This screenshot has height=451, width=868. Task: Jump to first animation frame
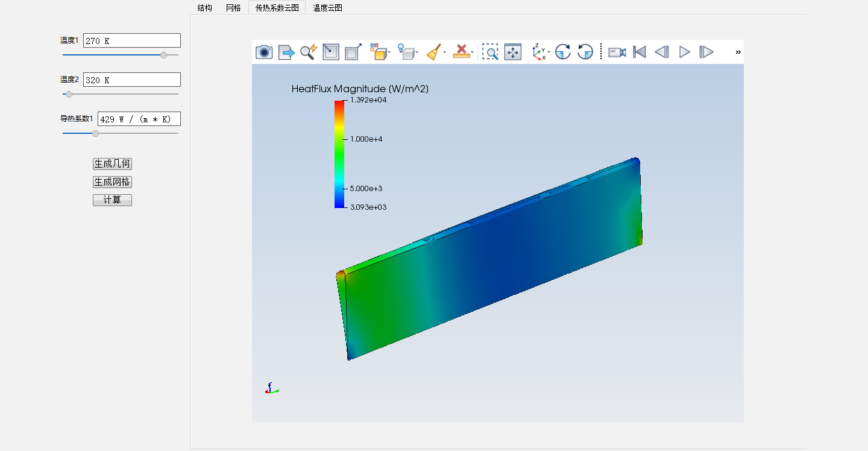tap(640, 52)
